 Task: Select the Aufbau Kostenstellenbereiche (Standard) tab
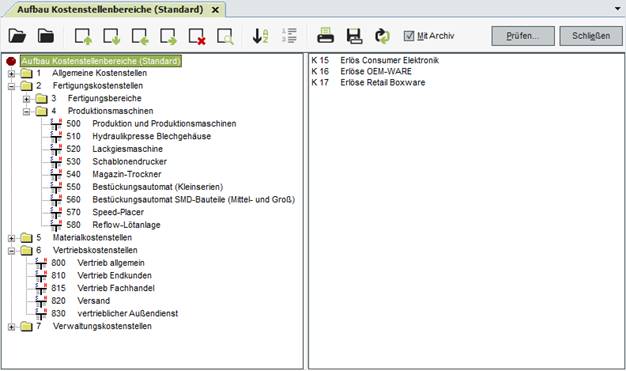pos(110,10)
